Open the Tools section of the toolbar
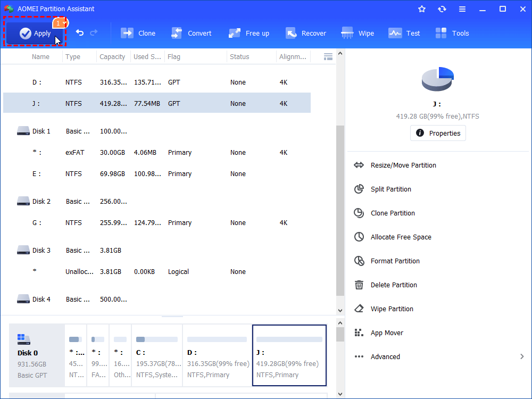This screenshot has width=532, height=399. click(x=452, y=33)
